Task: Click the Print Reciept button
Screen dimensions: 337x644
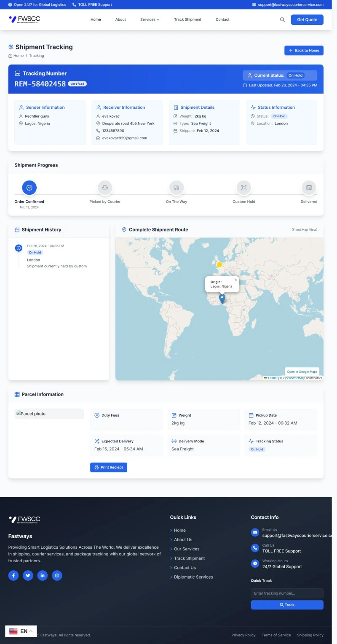Action: point(109,467)
